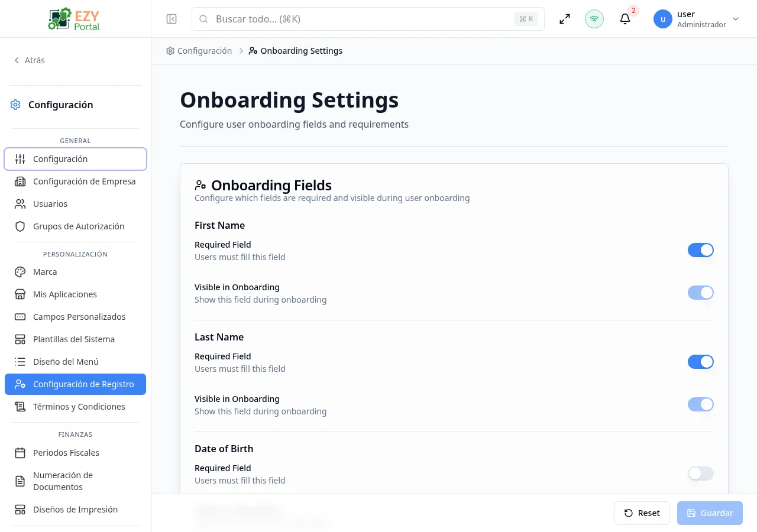Viewport: 757px width, 532px height.
Task: Click the people icon for Usuarios
Action: (20, 204)
